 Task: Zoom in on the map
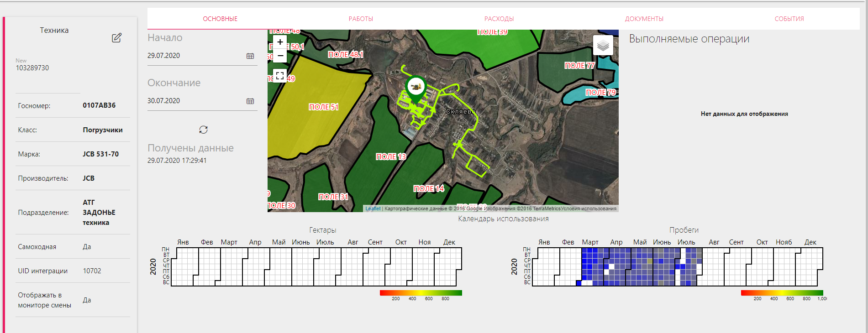pos(280,42)
